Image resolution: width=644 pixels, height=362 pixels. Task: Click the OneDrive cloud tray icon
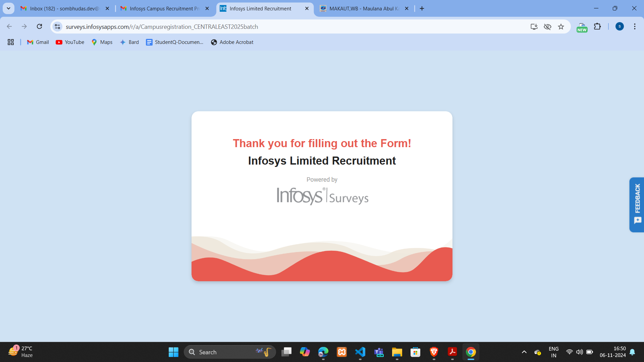[538, 352]
